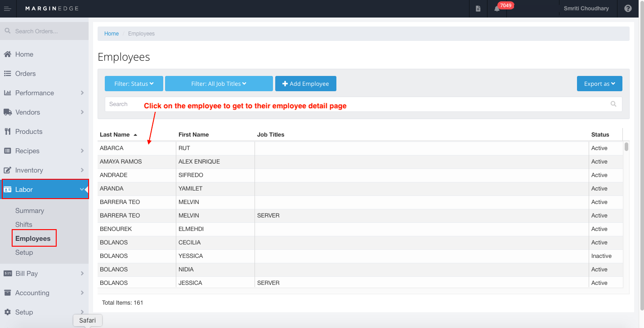The image size is (644, 328).
Task: Open the Filter: Status dropdown
Action: pos(134,84)
